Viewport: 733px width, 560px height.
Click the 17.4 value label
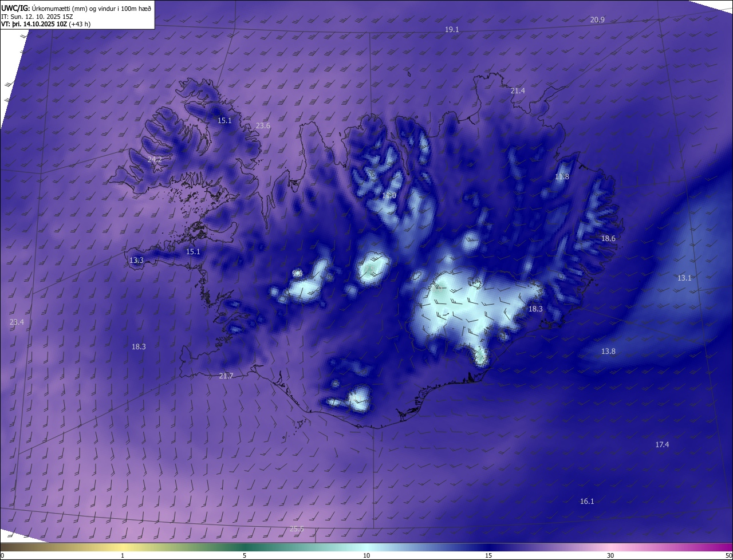[662, 444]
